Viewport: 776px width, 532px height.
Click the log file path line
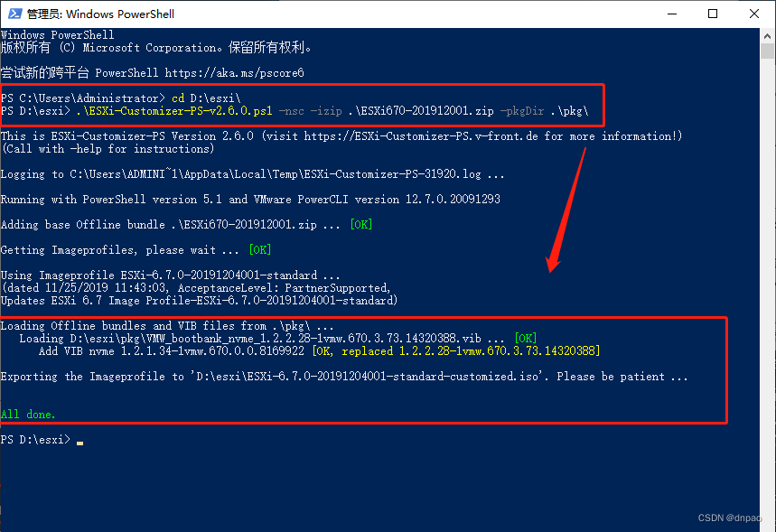coord(252,174)
